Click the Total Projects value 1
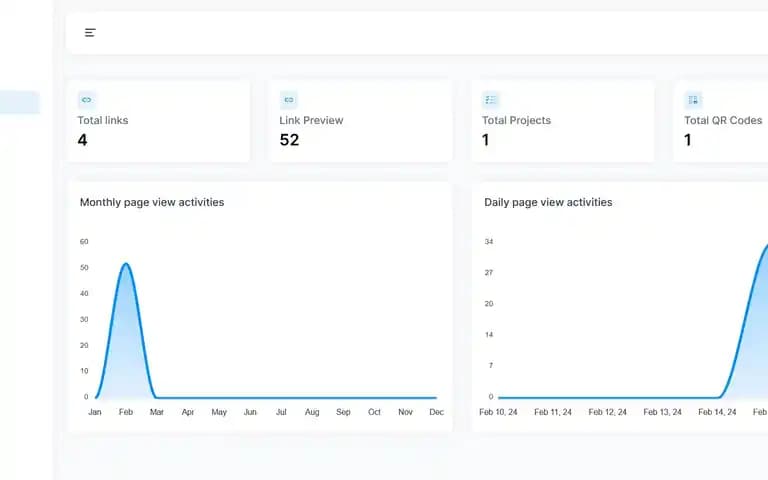 [x=485, y=141]
